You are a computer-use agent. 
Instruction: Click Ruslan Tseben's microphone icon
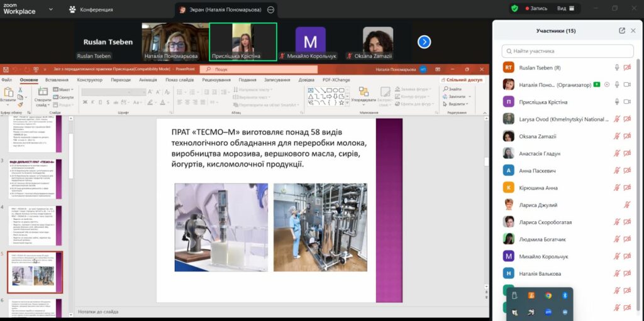click(x=617, y=68)
